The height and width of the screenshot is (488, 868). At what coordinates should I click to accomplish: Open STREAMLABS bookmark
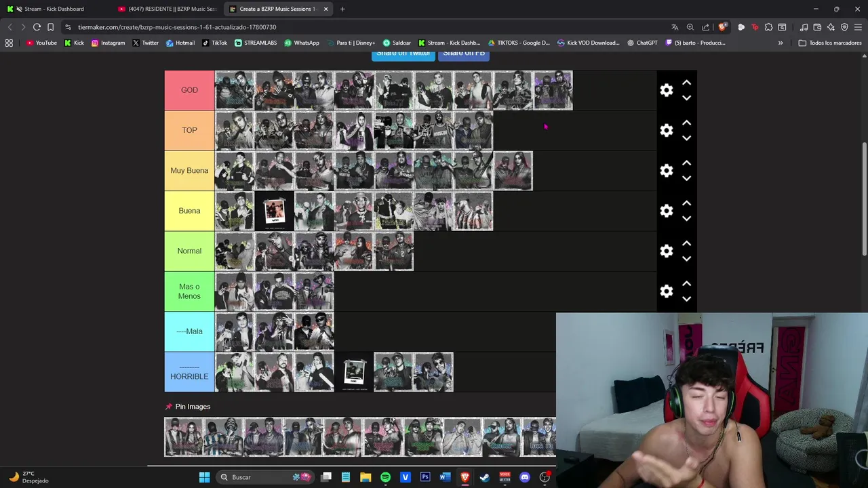point(257,43)
